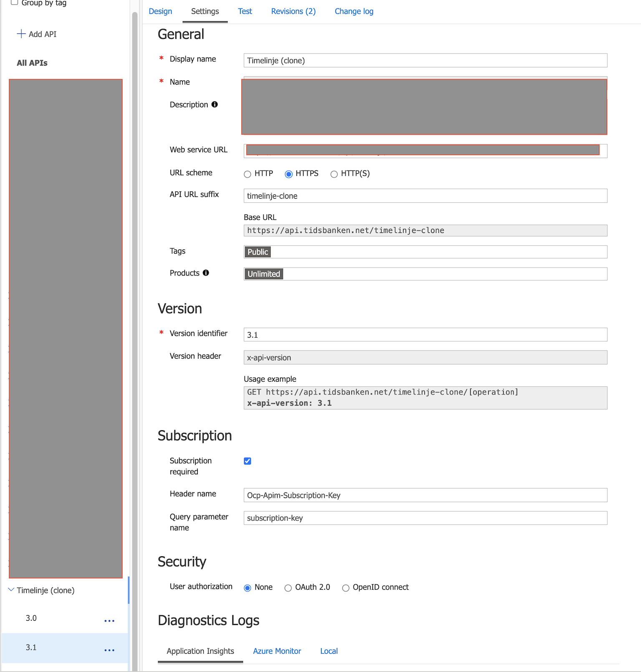
Task: Open the ellipsis menu for version 3.0
Action: (x=109, y=621)
